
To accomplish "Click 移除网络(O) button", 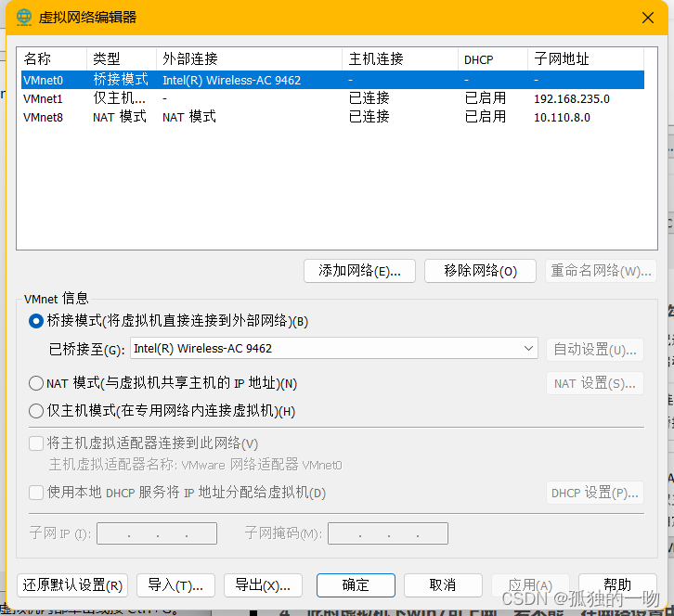I will point(480,271).
